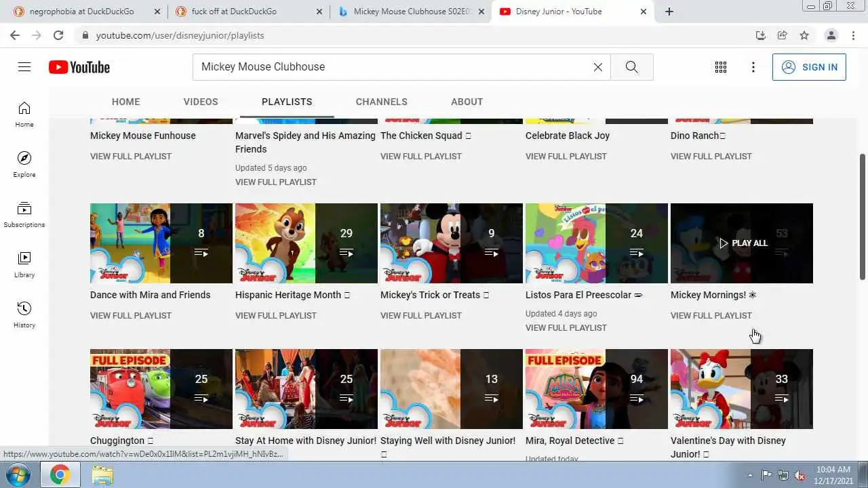Open Library in the sidebar
Screen dimensions: 868x488
click(24, 265)
